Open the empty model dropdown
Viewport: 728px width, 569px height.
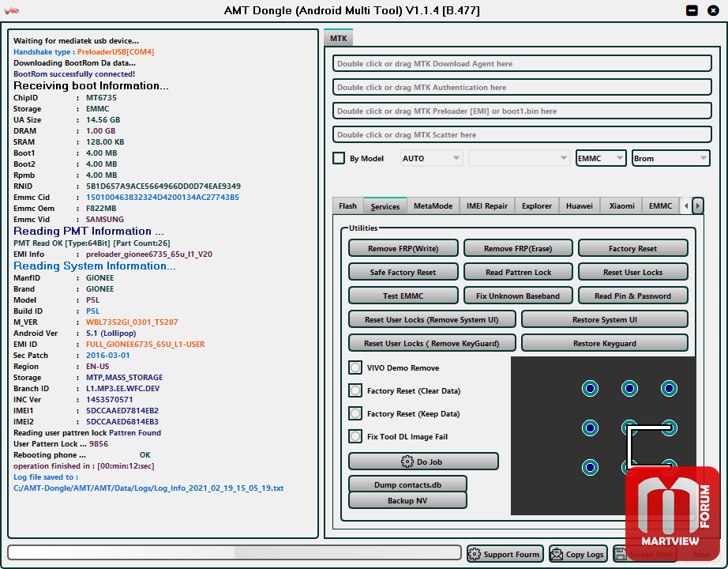coord(519,159)
